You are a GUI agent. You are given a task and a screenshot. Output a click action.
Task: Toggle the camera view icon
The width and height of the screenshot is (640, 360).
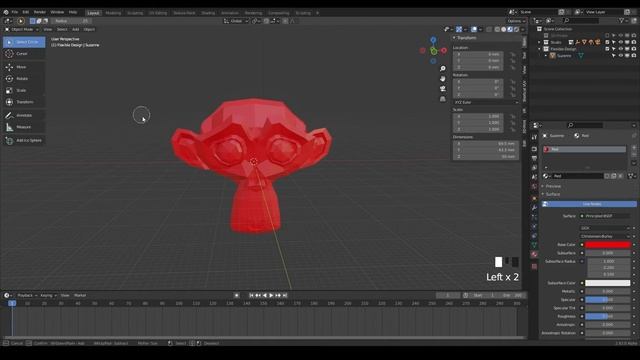coord(442,89)
